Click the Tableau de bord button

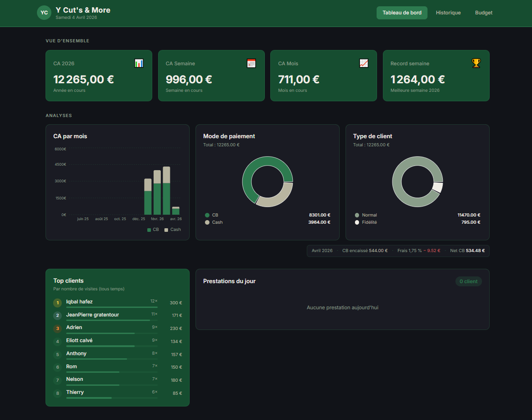402,13
